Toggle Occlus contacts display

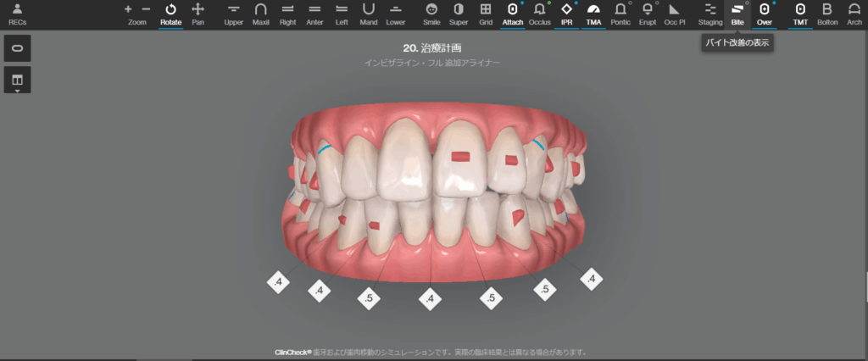point(540,14)
